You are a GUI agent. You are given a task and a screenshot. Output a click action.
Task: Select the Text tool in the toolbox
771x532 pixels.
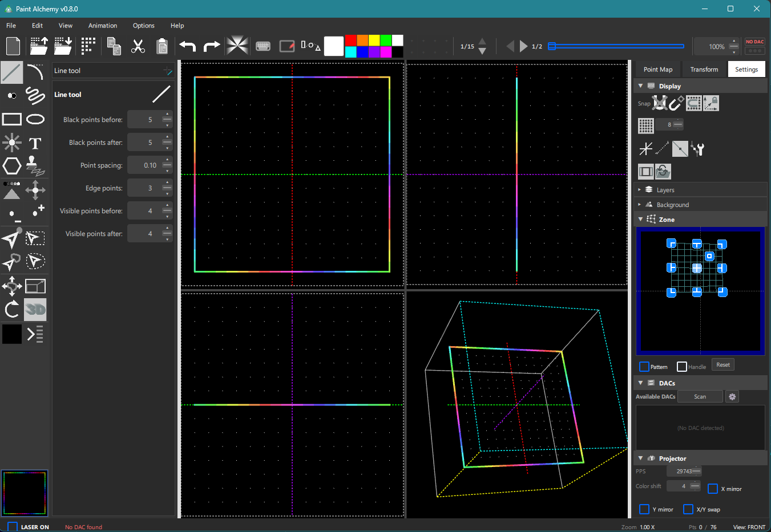(35, 143)
